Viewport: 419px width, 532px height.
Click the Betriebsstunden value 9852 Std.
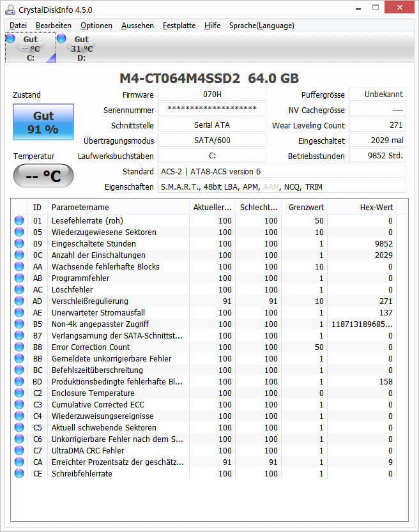coord(377,156)
